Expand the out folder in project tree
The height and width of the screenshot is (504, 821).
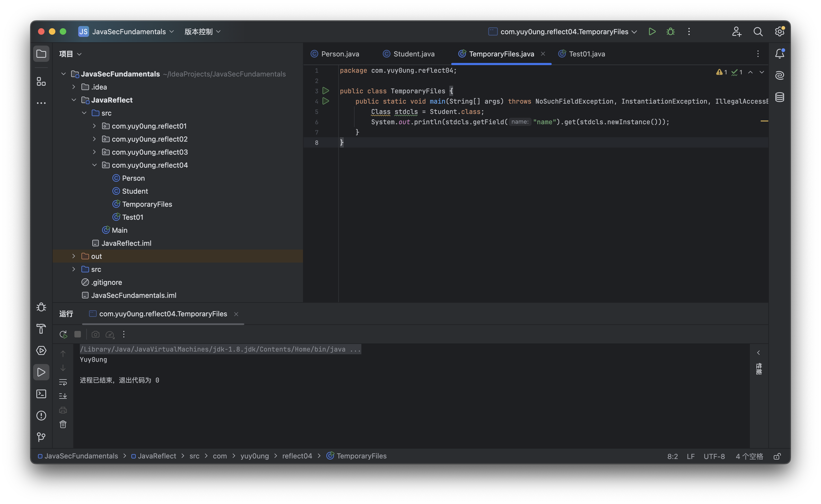coord(74,256)
